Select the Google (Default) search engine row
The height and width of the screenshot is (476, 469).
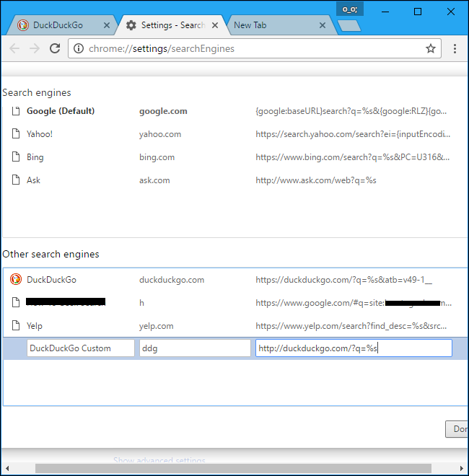(234, 111)
